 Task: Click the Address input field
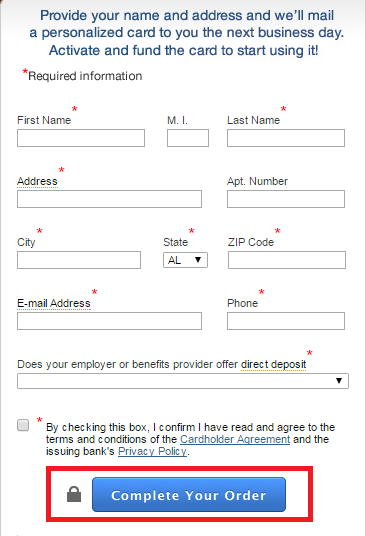[109, 199]
